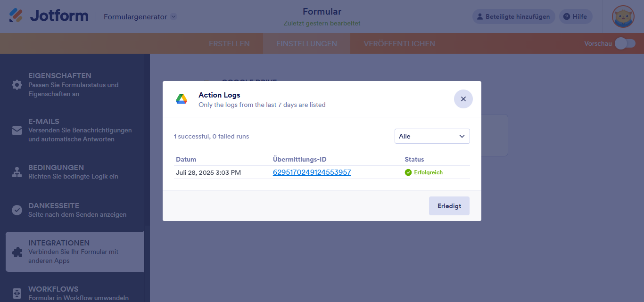Click the Jotform logo
This screenshot has height=302, width=644.
pyautogui.click(x=49, y=16)
